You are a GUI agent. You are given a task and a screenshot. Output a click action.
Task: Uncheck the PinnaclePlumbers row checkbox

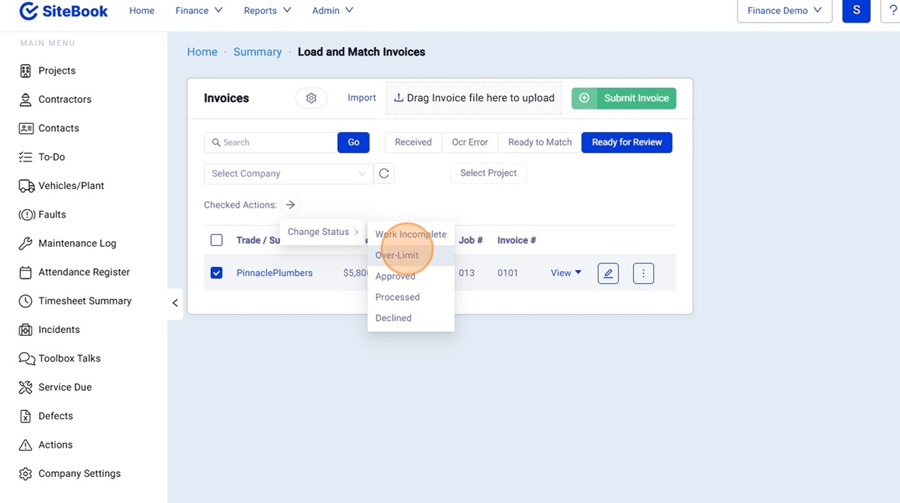(216, 273)
